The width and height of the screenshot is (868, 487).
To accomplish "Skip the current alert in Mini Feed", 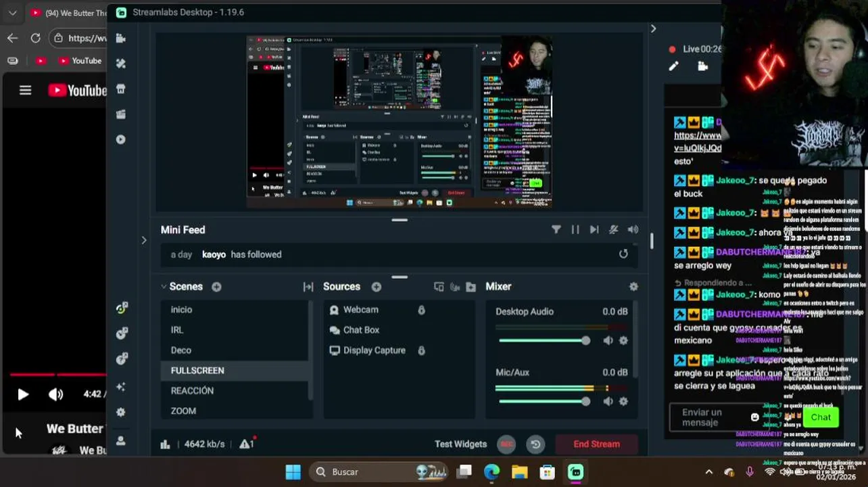I will [x=594, y=230].
